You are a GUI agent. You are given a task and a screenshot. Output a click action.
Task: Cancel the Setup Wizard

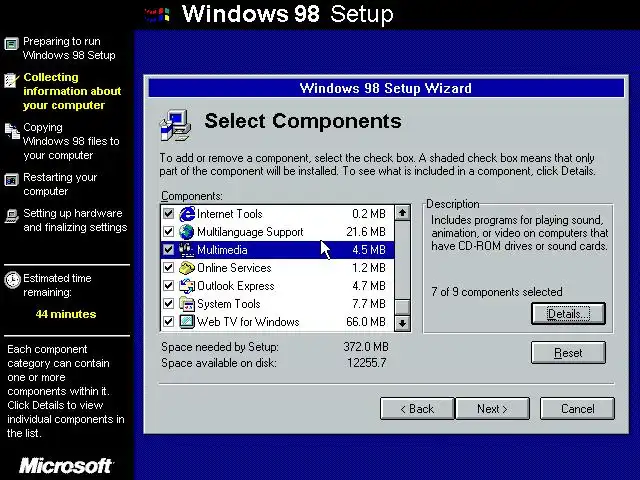[577, 409]
